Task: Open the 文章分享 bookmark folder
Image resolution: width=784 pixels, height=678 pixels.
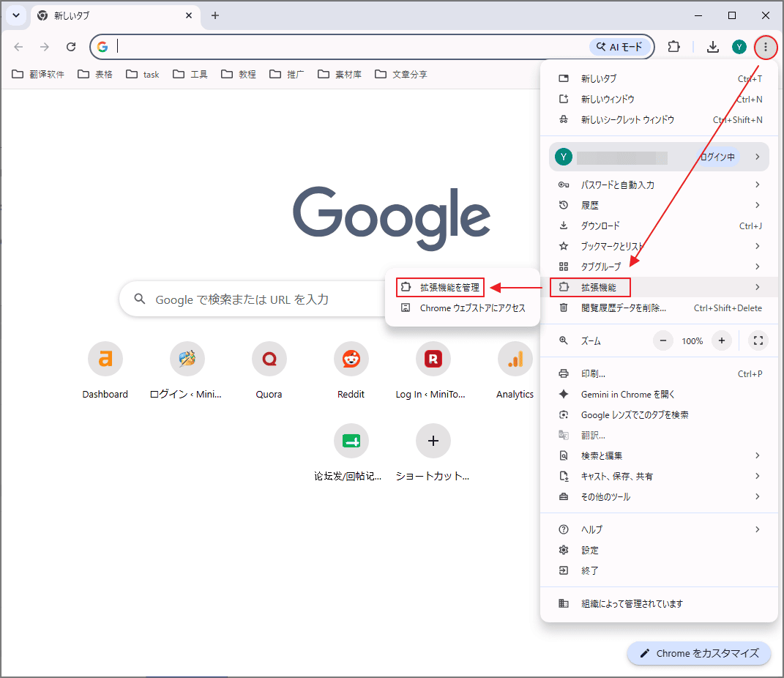Action: coord(401,75)
